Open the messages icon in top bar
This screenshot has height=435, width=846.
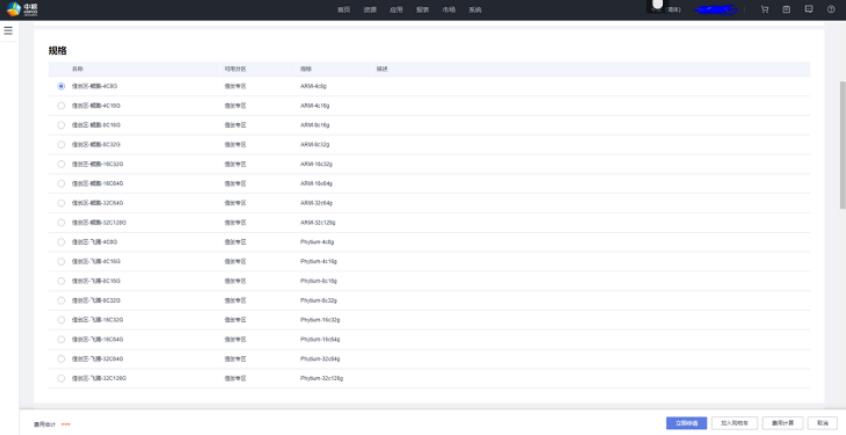pyautogui.click(x=808, y=9)
